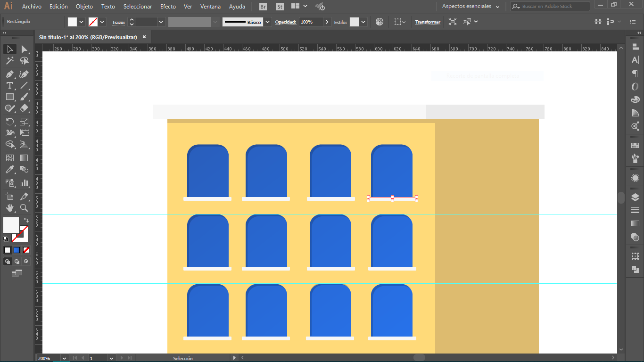Open the graphic style (Estilo) dropdown
The width and height of the screenshot is (644, 362).
364,22
